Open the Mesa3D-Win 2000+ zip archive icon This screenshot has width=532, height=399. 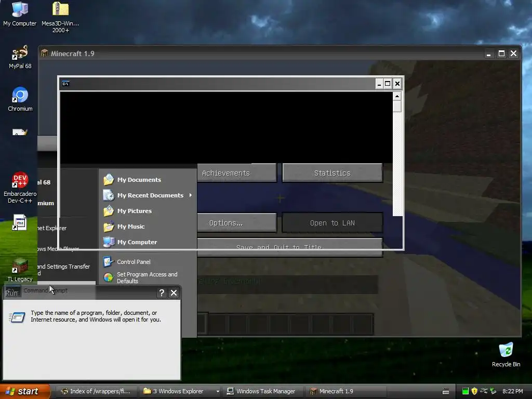point(60,16)
